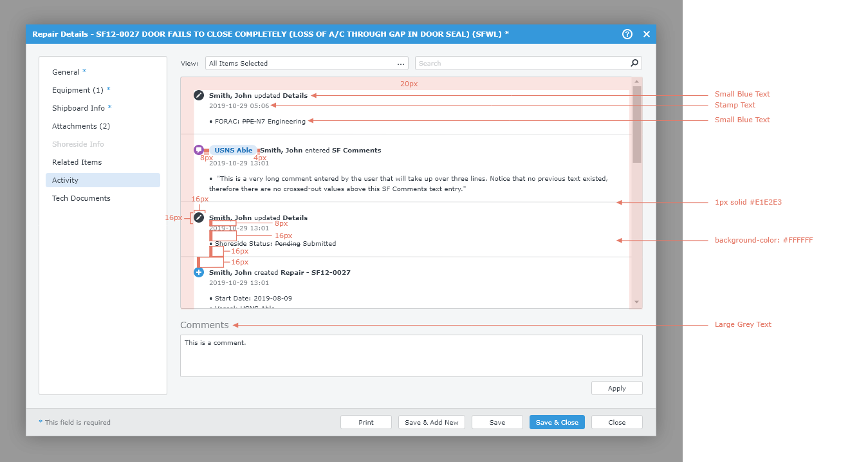Viewport: 868px width, 462px height.
Task: Focus the Search input field
Action: 528,63
